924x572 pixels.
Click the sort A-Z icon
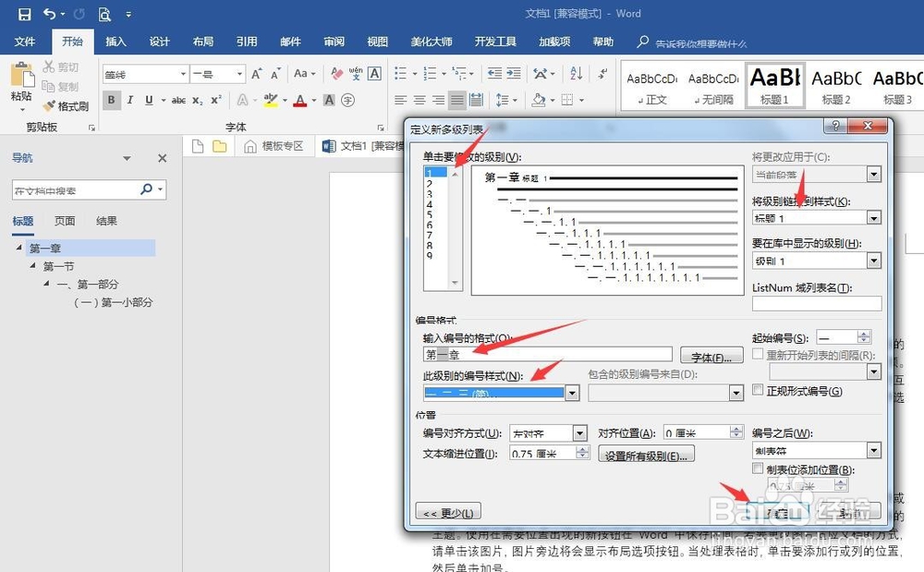coord(575,72)
